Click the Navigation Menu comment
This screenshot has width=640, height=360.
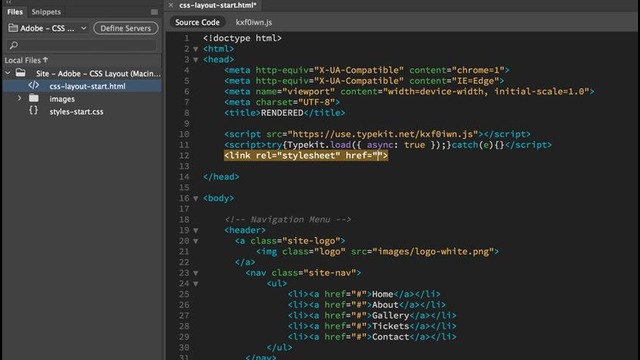click(x=287, y=220)
